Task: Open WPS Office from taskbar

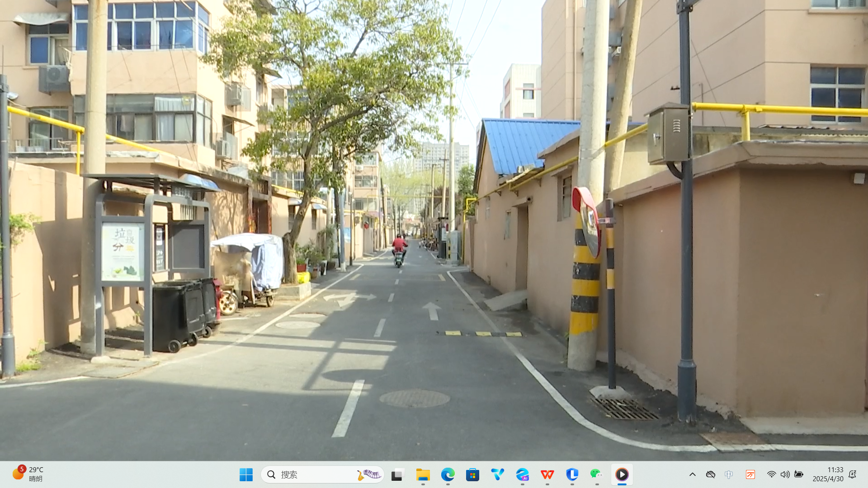Action: click(x=547, y=474)
